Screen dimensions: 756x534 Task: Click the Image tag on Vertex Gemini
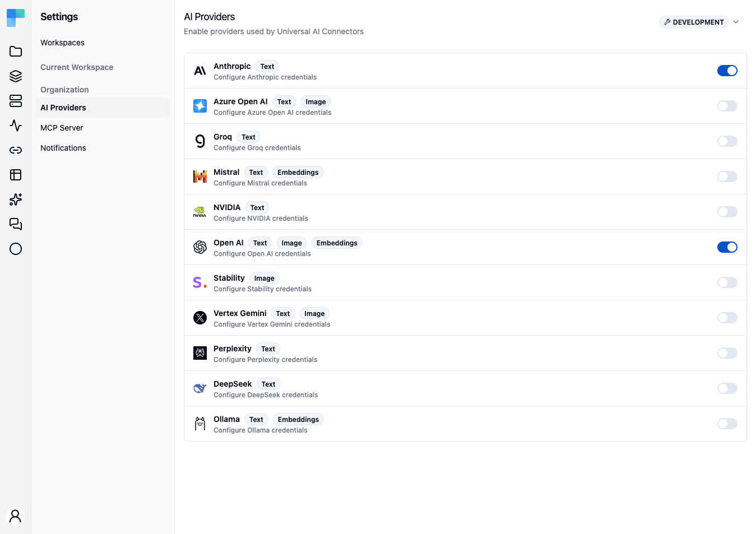pyautogui.click(x=314, y=314)
